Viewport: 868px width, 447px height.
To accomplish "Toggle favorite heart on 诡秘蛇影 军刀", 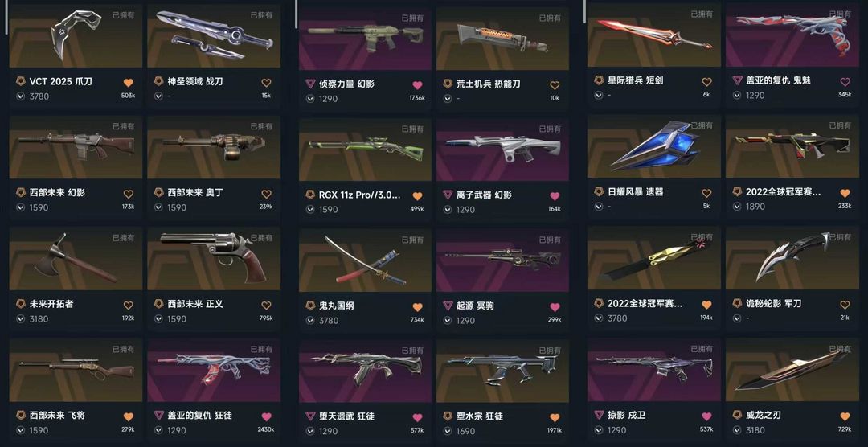I will [x=845, y=305].
